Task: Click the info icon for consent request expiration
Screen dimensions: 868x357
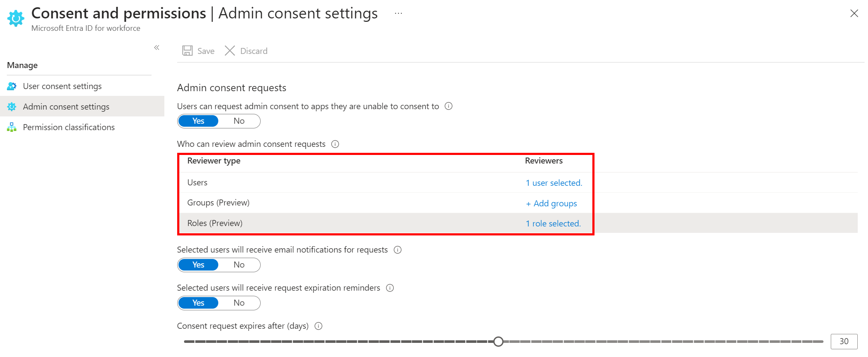Action: (318, 326)
